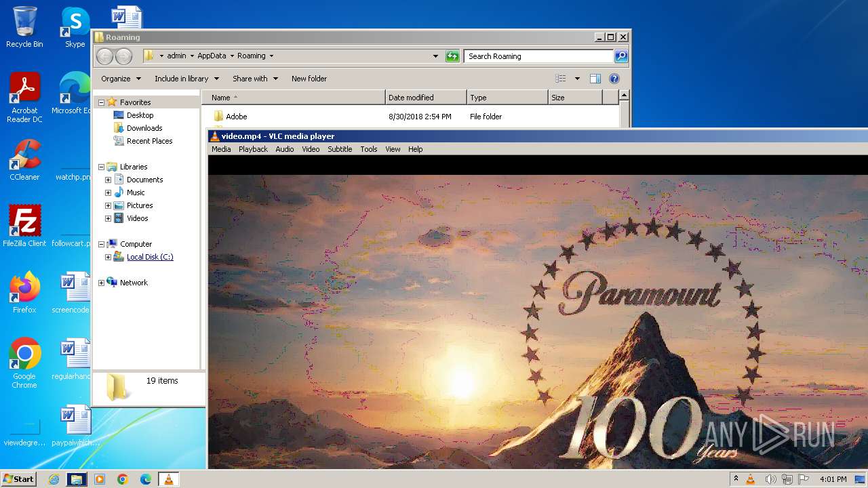Screen dimensions: 868x488
Task: Click the search magnifier icon
Action: (621, 56)
